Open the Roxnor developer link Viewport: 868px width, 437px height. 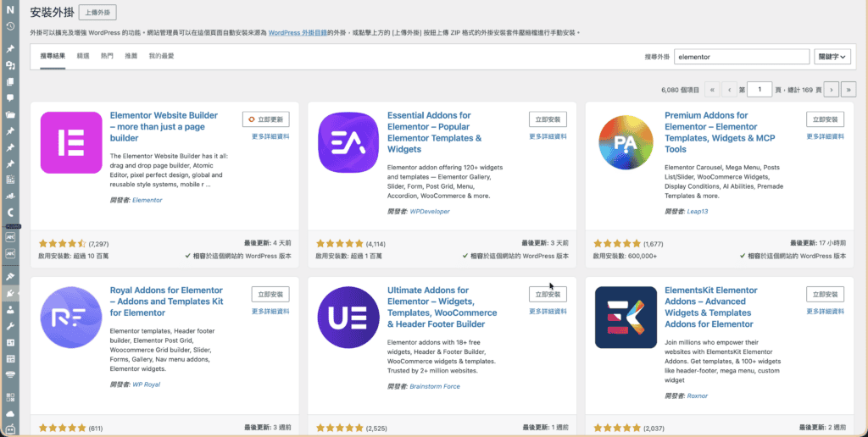click(x=698, y=396)
